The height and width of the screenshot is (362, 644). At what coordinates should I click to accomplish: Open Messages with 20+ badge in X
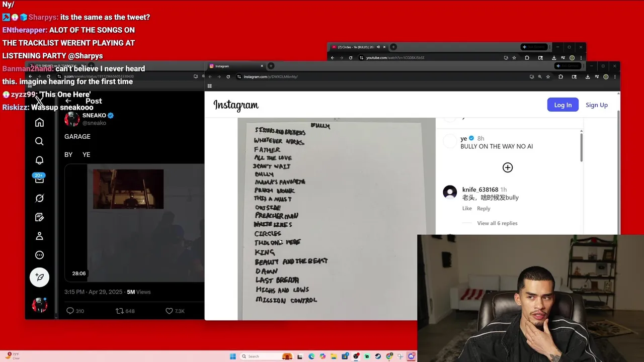[x=39, y=178]
